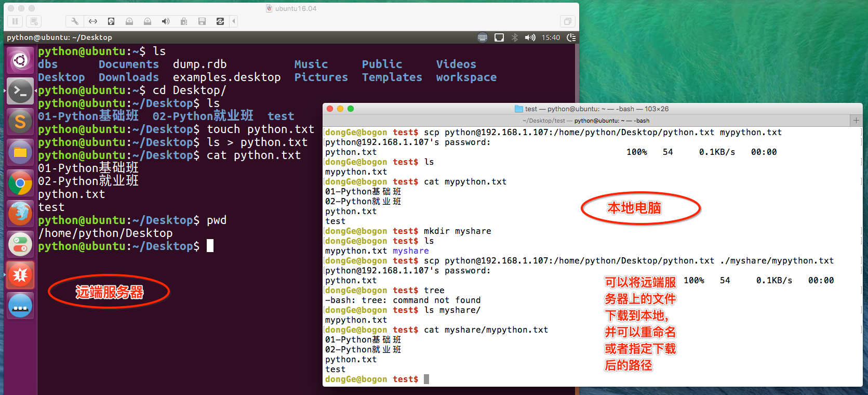The height and width of the screenshot is (395, 868).
Task: Click the VM hard disk icon
Action: click(111, 21)
